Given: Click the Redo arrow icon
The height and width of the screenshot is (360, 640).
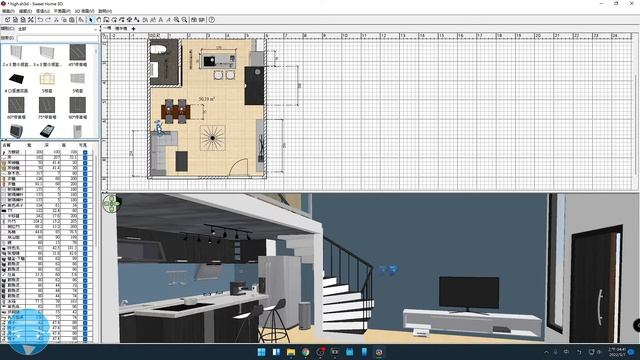Looking at the screenshot, I should coord(48,20).
